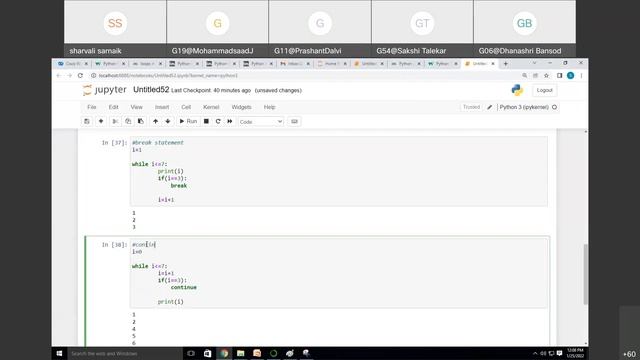Move the selected cell up

(156, 121)
